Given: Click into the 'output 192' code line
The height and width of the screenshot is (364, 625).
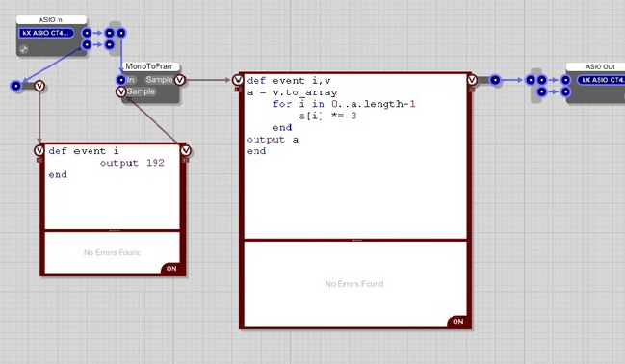Looking at the screenshot, I should [x=132, y=163].
